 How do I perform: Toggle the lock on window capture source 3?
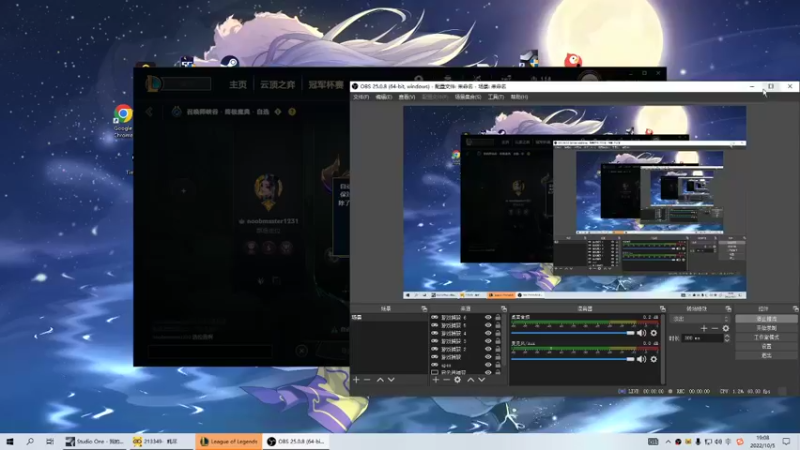click(x=498, y=341)
